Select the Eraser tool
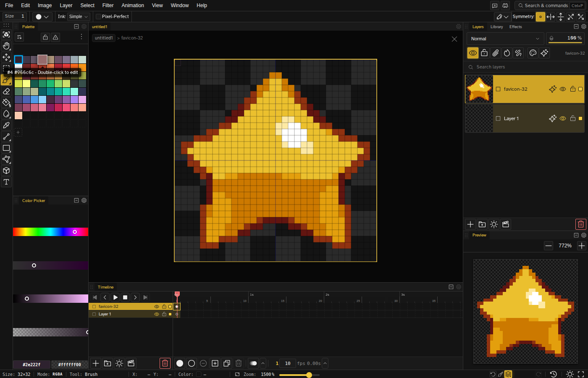 pos(6,91)
